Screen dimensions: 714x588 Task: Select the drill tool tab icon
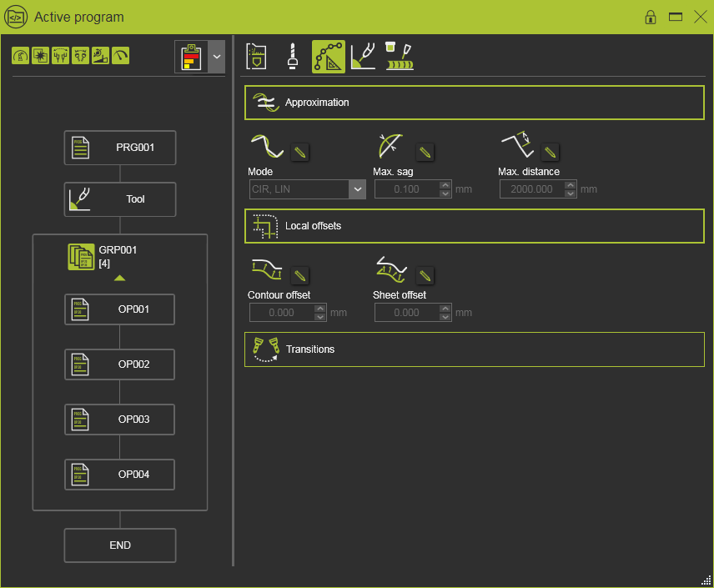click(292, 56)
